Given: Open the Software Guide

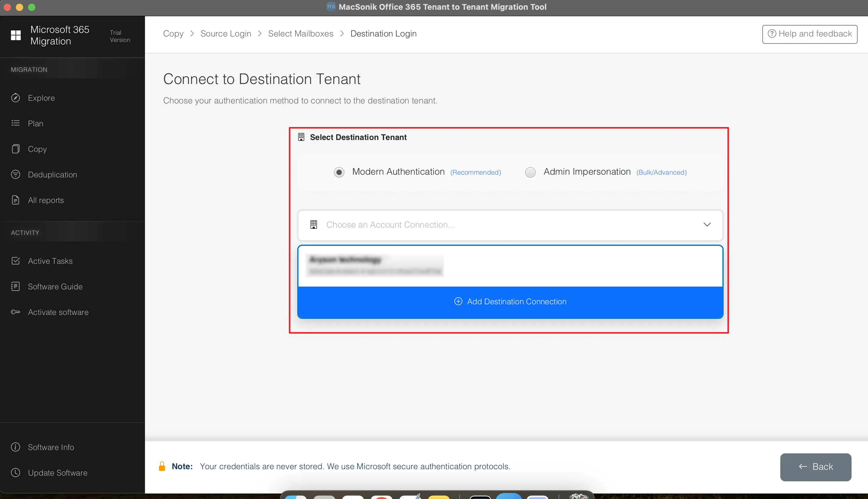Looking at the screenshot, I should 55,287.
